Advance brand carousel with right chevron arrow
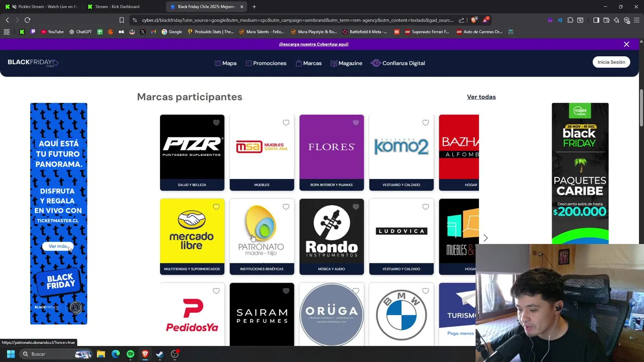 [486, 237]
